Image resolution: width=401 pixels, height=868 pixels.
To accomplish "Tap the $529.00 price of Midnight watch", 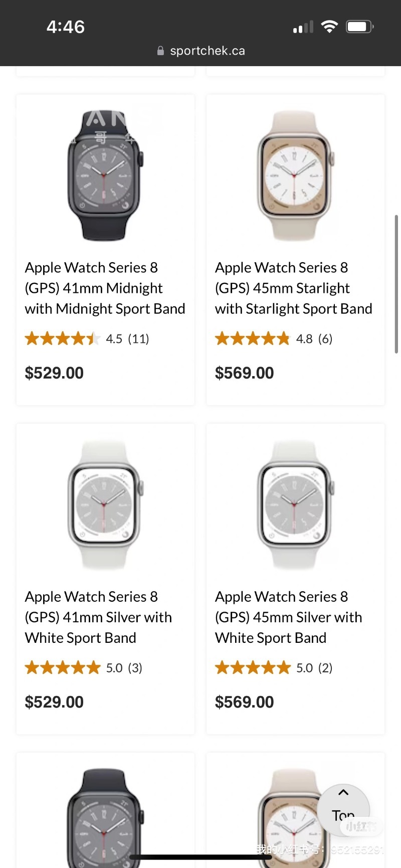I will coord(54,373).
